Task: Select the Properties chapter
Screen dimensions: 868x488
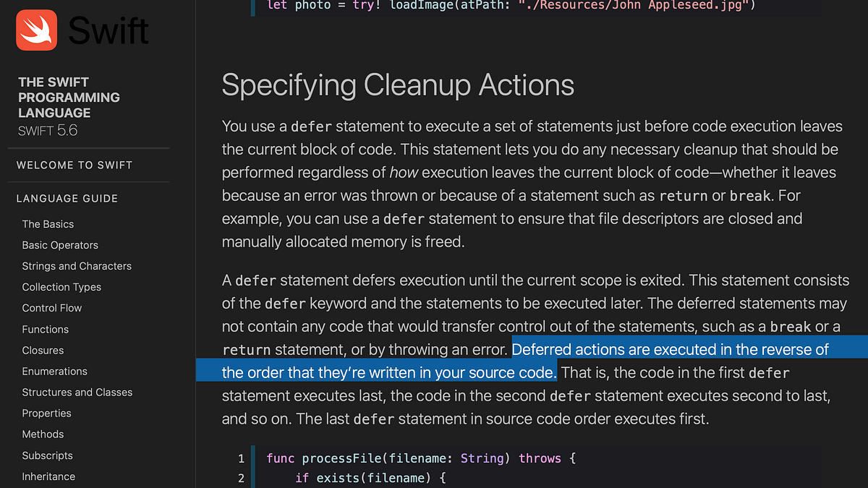Action: point(46,413)
